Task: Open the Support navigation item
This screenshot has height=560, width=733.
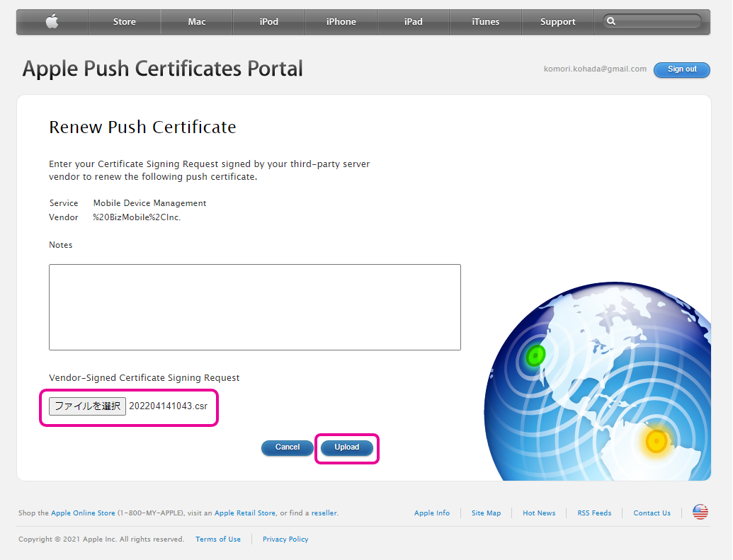Action: click(x=558, y=22)
